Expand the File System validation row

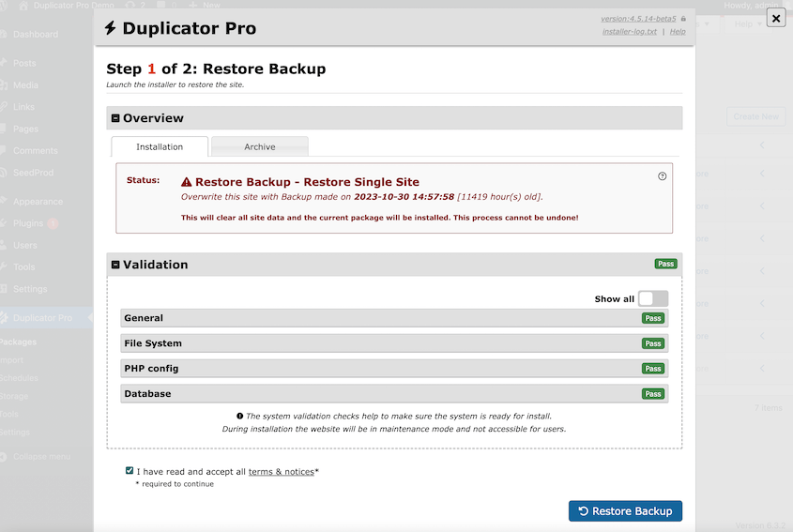click(394, 343)
